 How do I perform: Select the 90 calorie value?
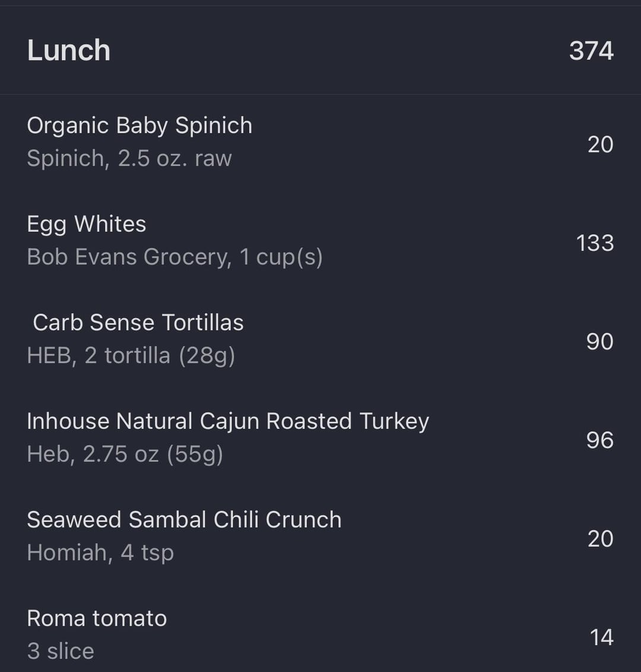(x=599, y=341)
